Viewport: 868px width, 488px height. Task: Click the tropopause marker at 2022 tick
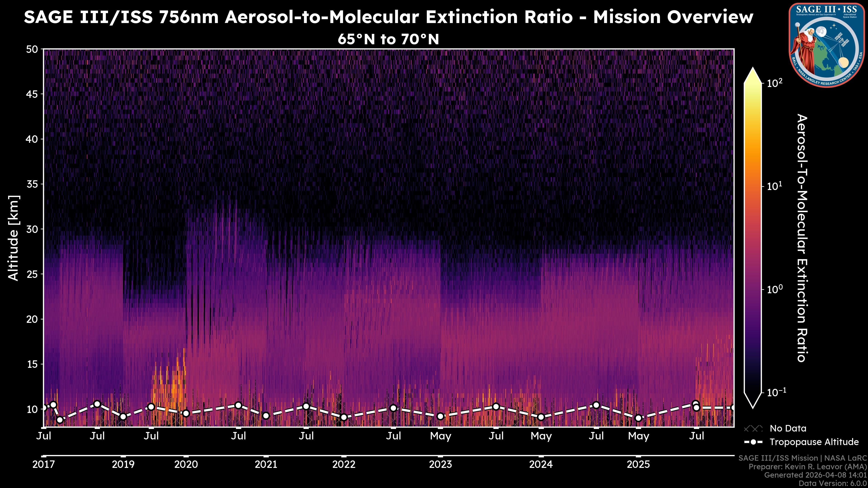[x=344, y=417]
